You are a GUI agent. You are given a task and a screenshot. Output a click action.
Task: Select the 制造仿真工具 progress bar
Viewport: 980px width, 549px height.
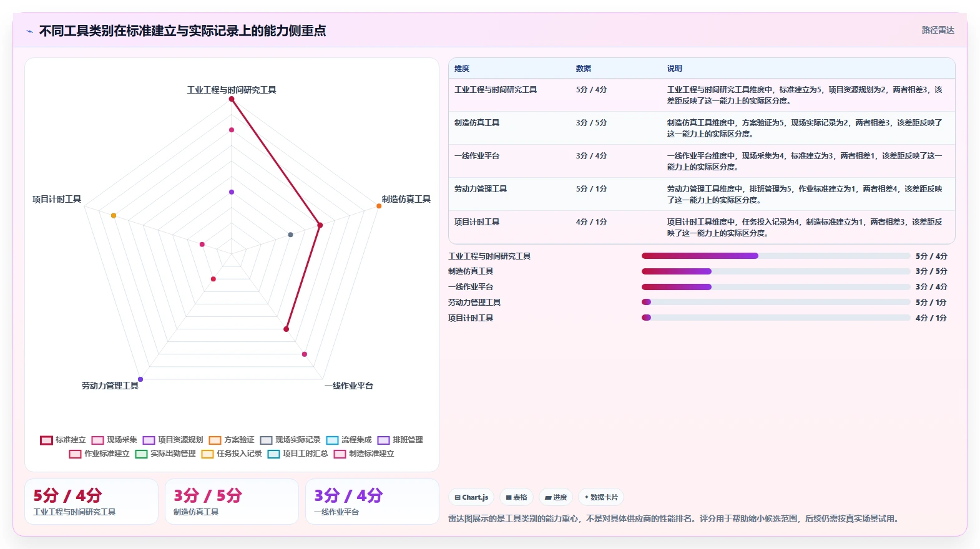point(776,271)
